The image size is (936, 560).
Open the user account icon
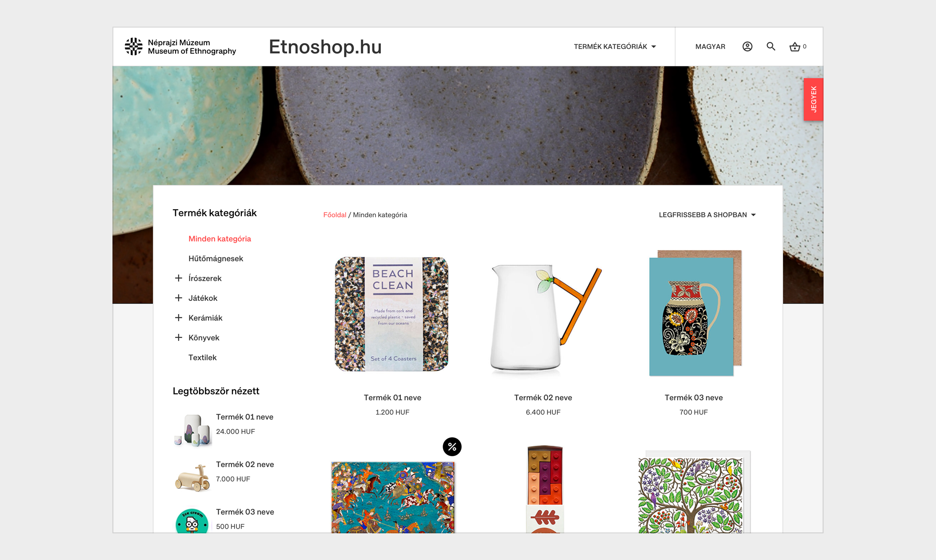747,47
